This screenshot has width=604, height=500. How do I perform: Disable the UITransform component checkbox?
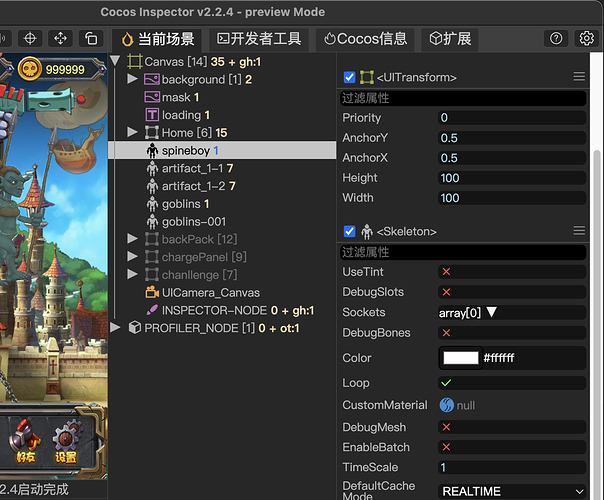pos(349,77)
